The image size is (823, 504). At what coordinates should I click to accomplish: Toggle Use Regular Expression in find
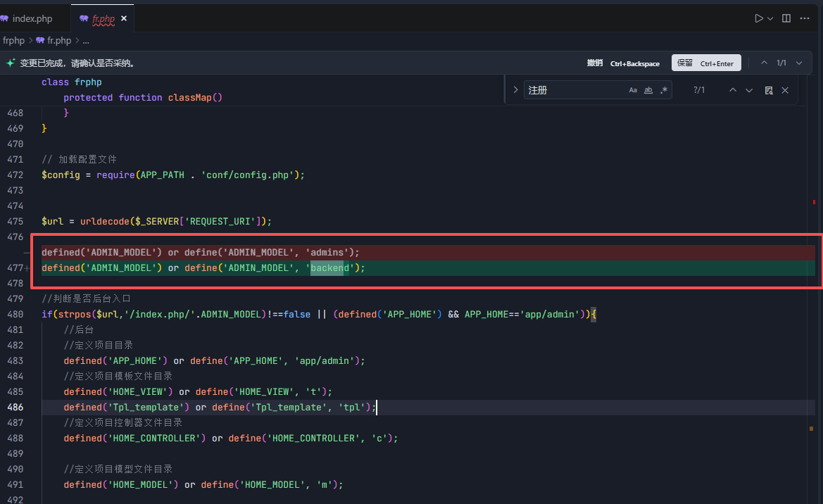pyautogui.click(x=664, y=90)
